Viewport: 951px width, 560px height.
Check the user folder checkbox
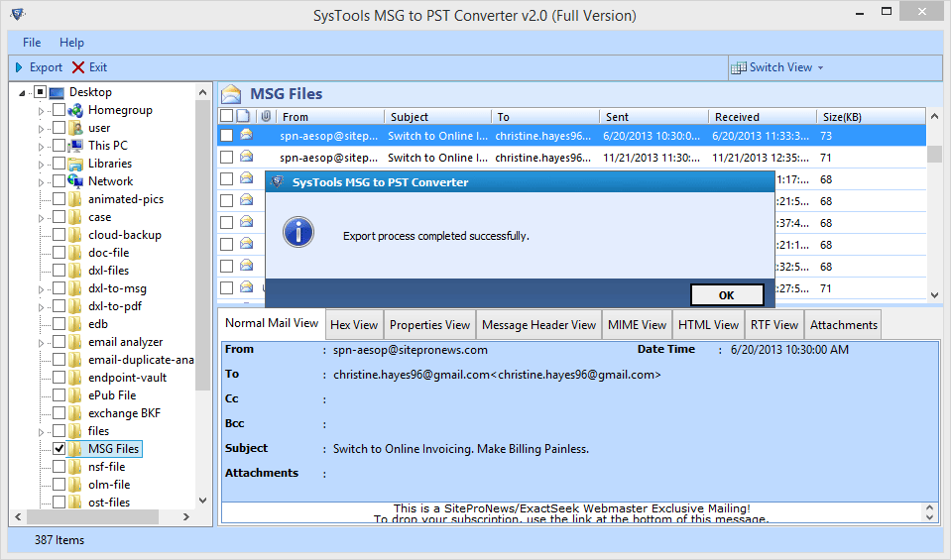tap(59, 128)
